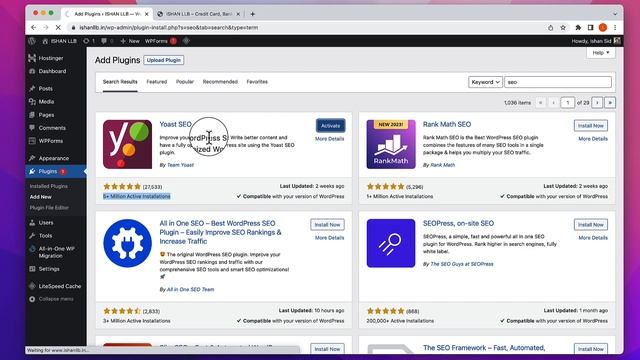
Task: Open WPForms in admin bar
Action: click(160, 41)
